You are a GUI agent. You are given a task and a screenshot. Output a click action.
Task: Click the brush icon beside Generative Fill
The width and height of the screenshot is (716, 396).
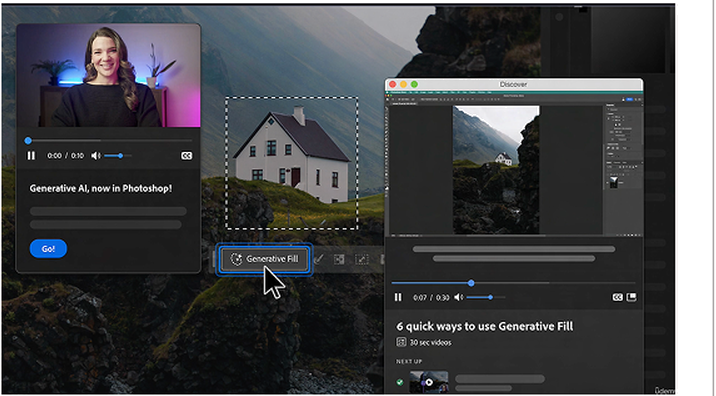[x=319, y=259]
